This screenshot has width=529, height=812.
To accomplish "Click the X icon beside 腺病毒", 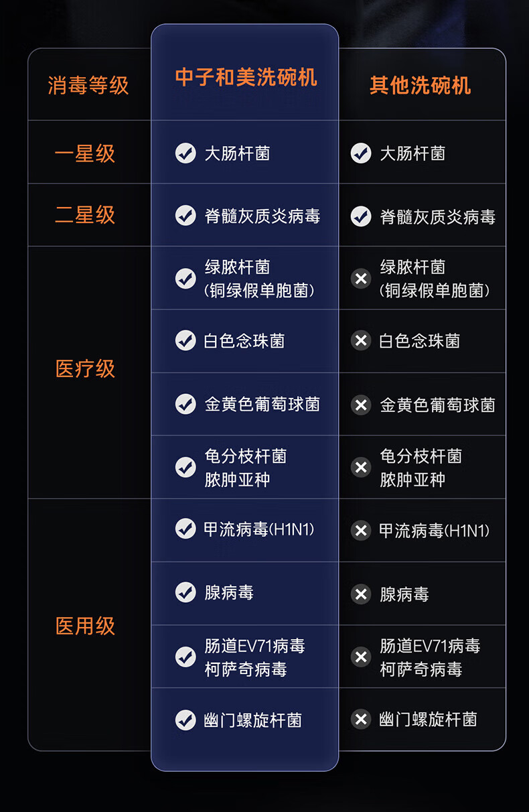I will 361,594.
